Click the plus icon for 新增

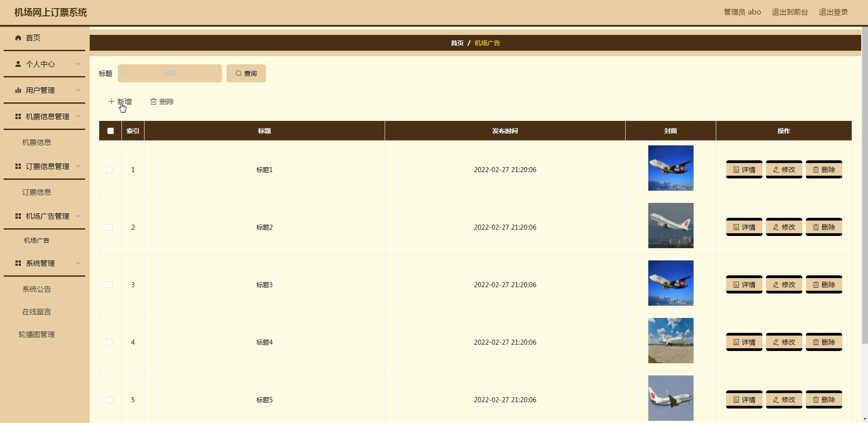coord(111,101)
